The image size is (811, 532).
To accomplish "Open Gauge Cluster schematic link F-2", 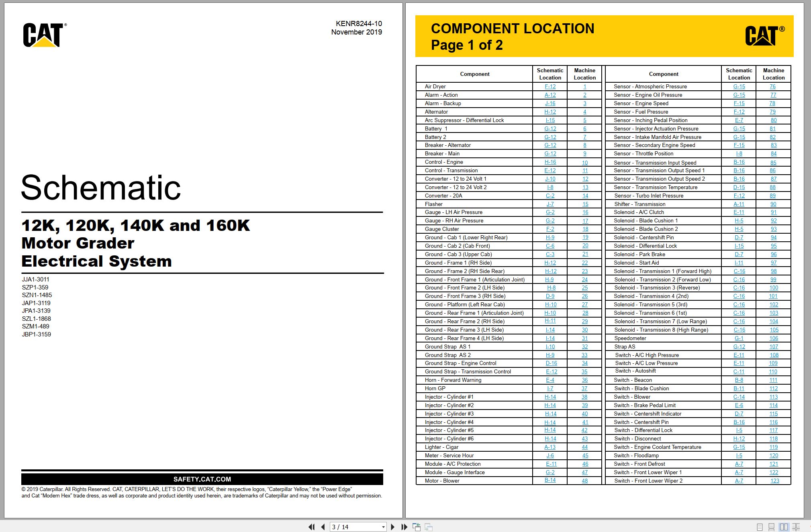I will click(x=550, y=229).
